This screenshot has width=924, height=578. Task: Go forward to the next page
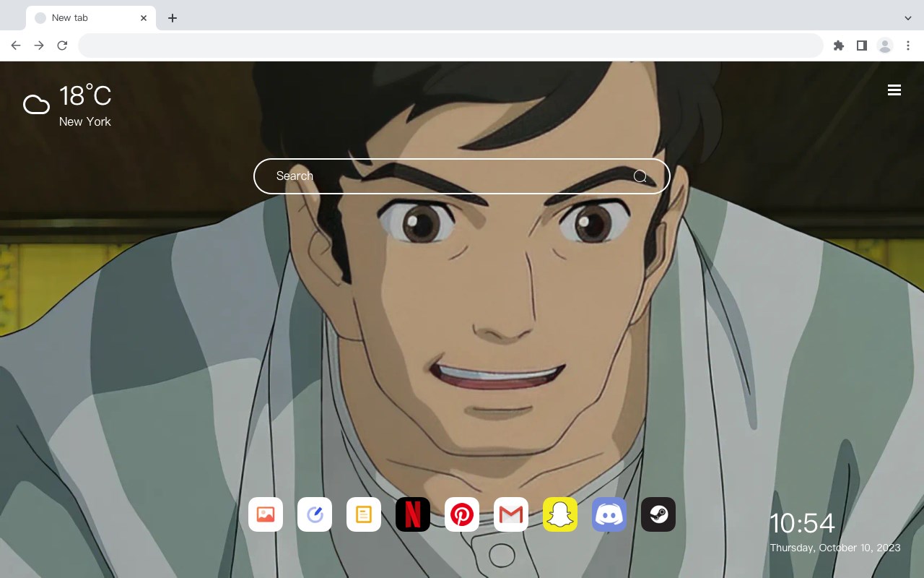39,46
